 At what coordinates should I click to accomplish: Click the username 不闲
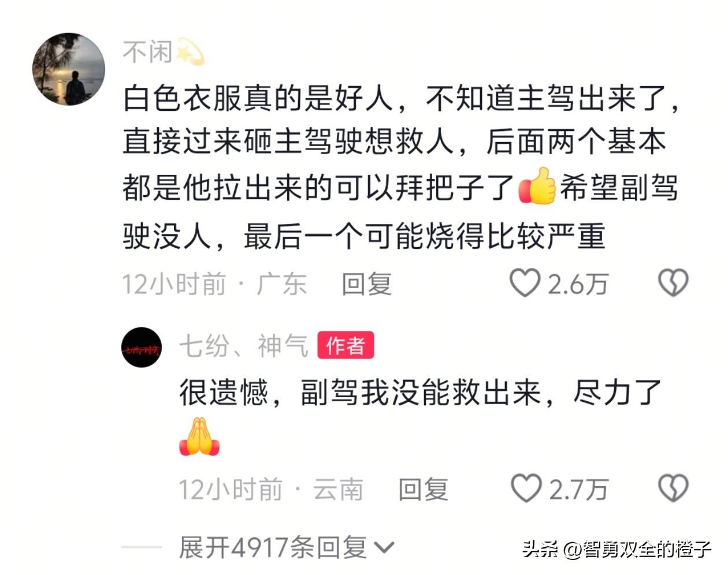[147, 52]
